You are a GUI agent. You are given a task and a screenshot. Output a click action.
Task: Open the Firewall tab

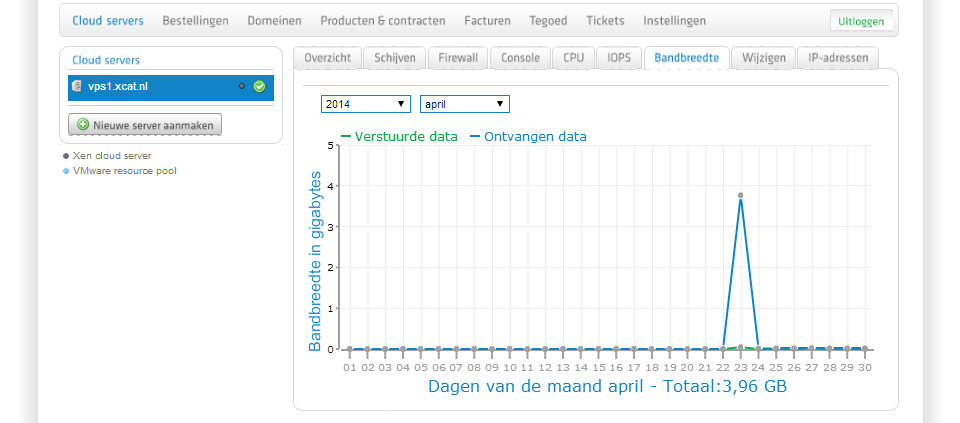458,58
